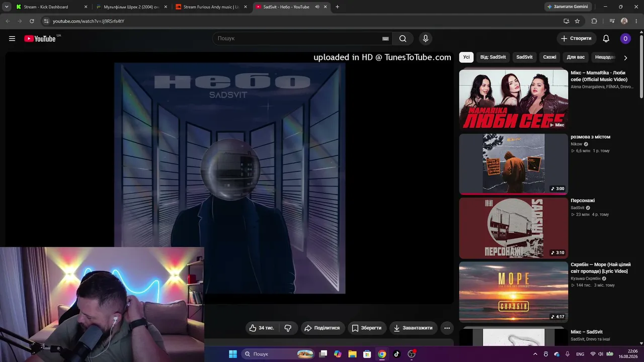Open the tab search dropdown in Chrome

pyautogui.click(x=7, y=7)
